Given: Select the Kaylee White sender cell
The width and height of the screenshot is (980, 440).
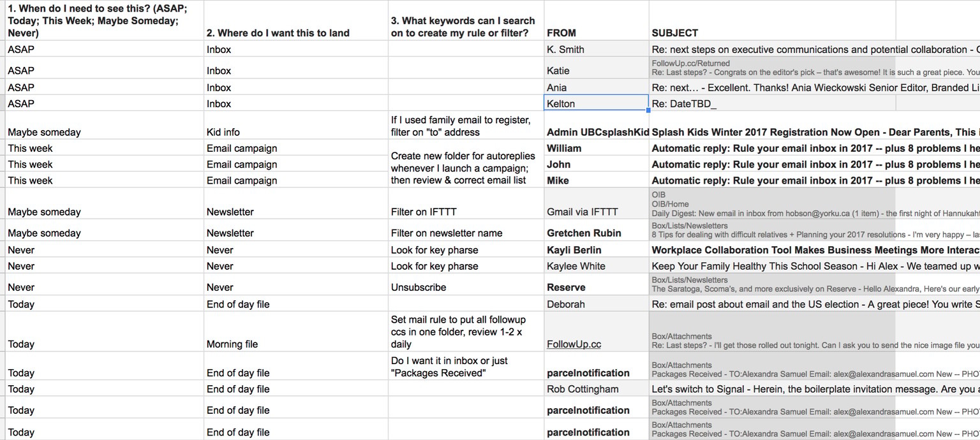Looking at the screenshot, I should 597,266.
